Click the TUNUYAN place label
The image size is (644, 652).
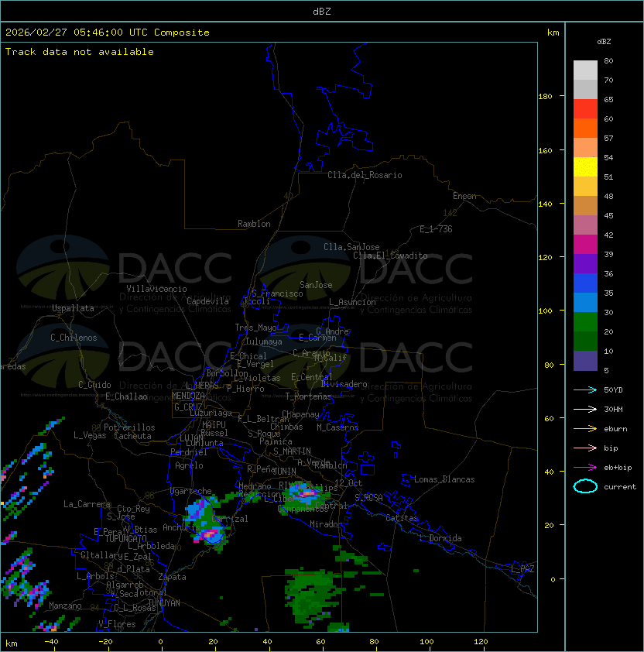[x=164, y=603]
